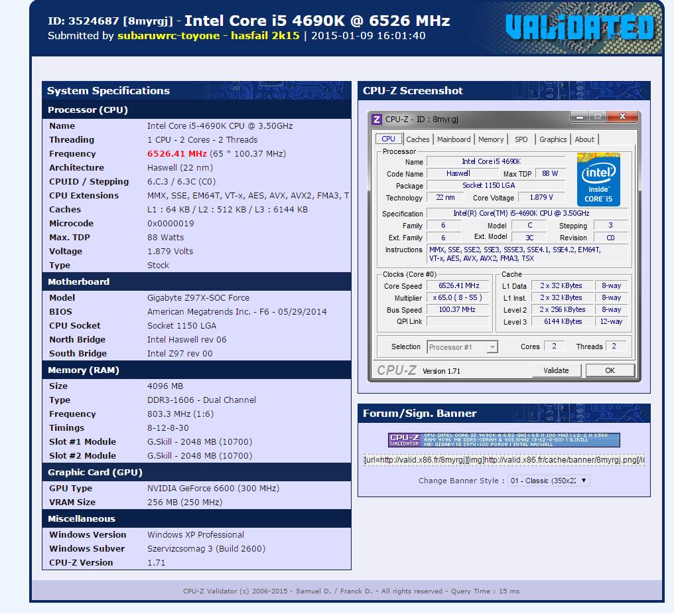Click the OK button in CPU-Z

pyautogui.click(x=610, y=370)
